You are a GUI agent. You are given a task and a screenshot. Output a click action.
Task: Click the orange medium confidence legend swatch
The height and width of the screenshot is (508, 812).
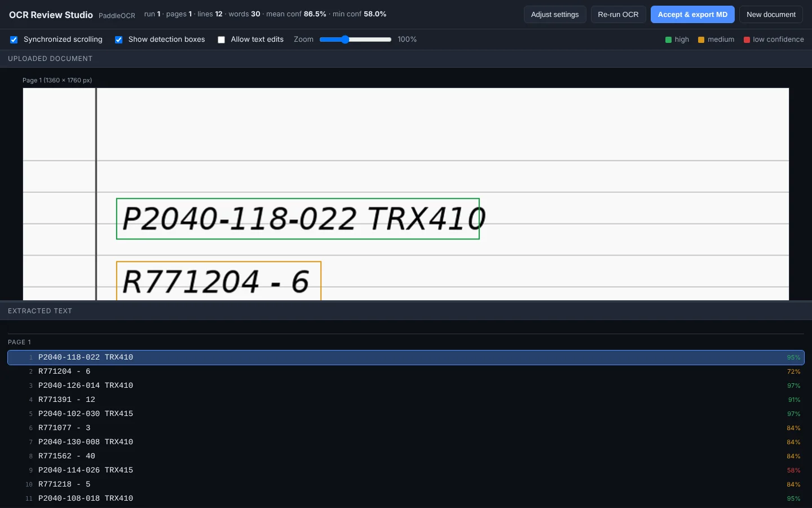pyautogui.click(x=701, y=40)
